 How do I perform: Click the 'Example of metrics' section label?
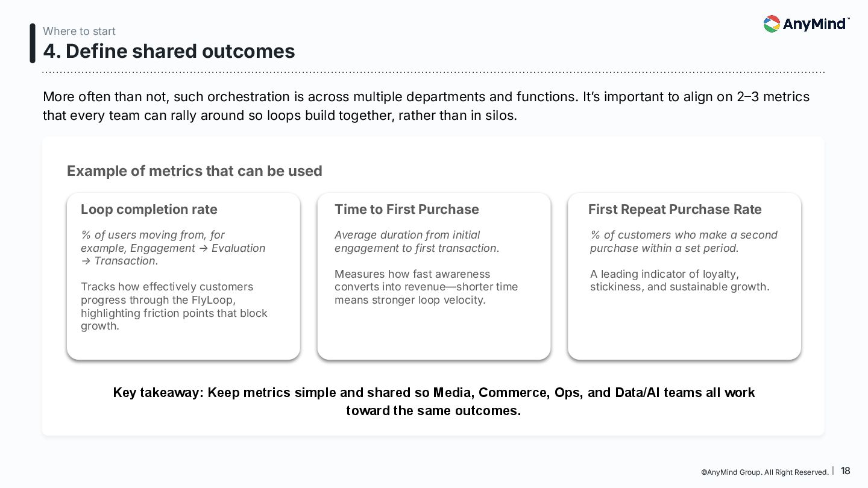pyautogui.click(x=194, y=171)
